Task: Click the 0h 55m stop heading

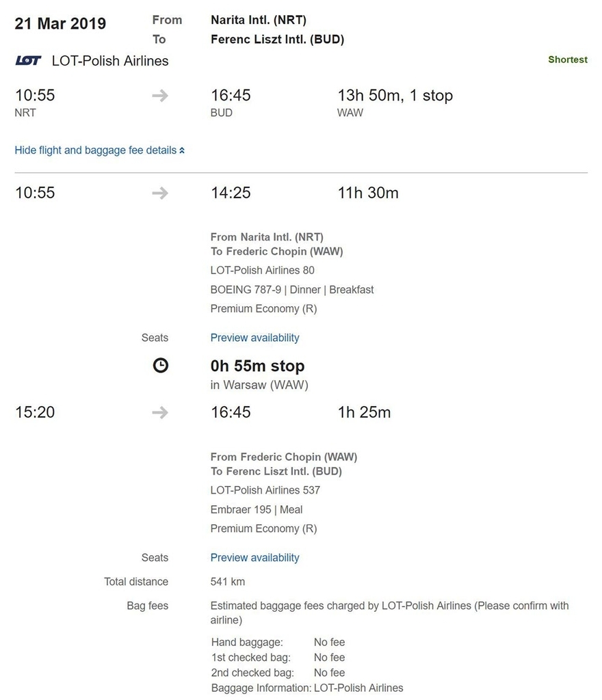Action: tap(257, 366)
